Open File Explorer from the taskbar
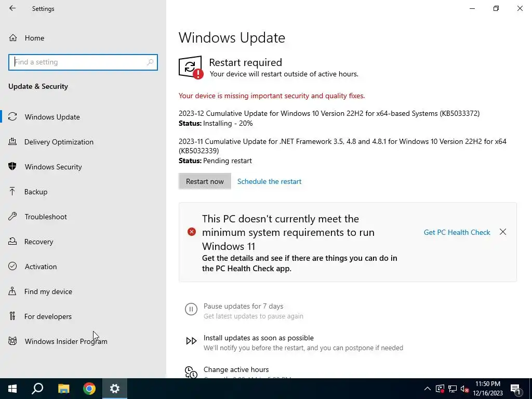The image size is (532, 399). point(63,389)
